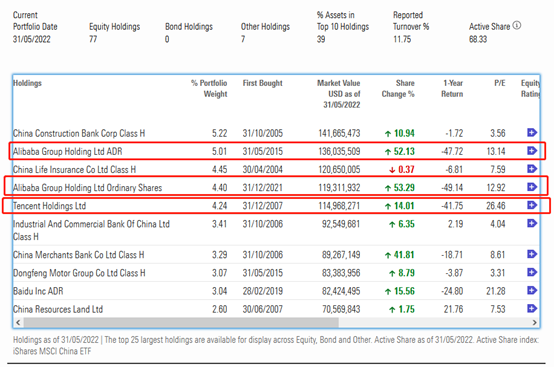Click the scrollbar right arrow

[x=534, y=322]
